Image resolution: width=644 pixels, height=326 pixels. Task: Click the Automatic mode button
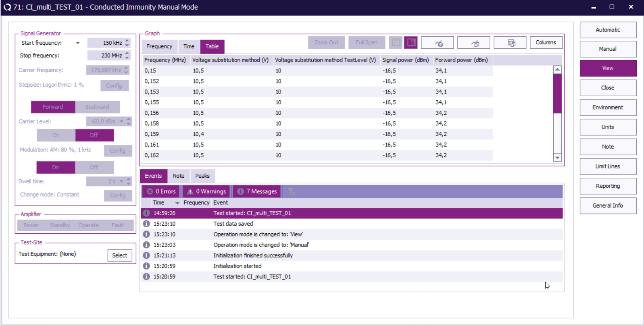608,30
